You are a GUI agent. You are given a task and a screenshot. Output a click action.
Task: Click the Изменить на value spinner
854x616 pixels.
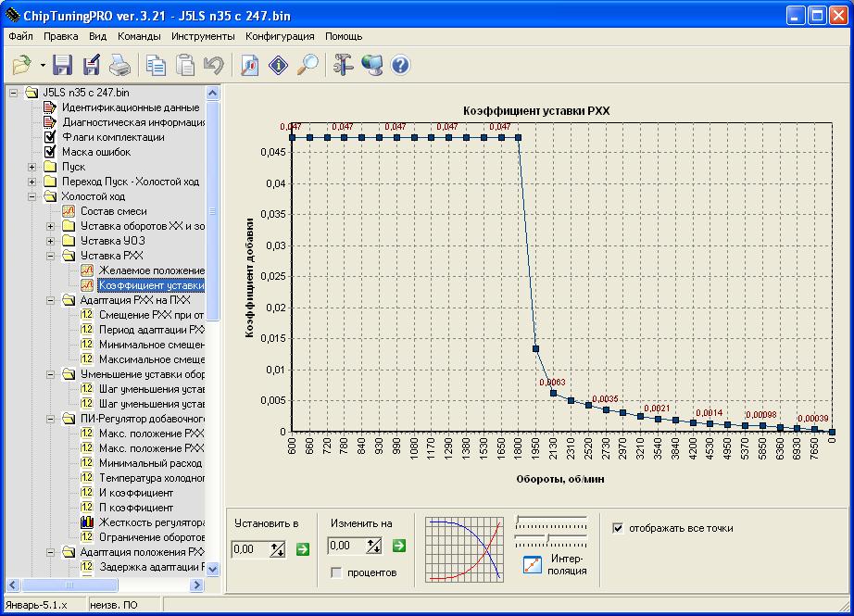pyautogui.click(x=373, y=546)
